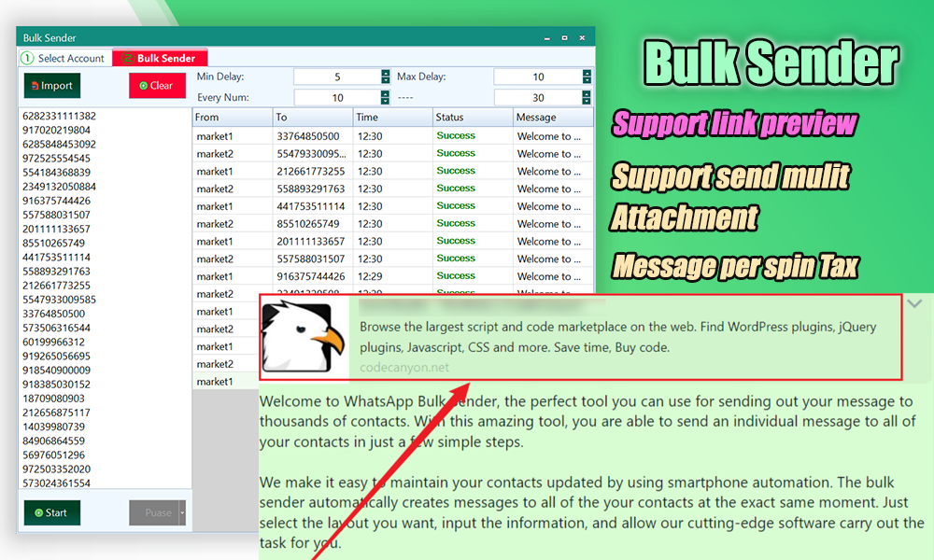Image resolution: width=934 pixels, height=560 pixels.
Task: Collapse the banner using the down chevron
Action: coord(913,303)
